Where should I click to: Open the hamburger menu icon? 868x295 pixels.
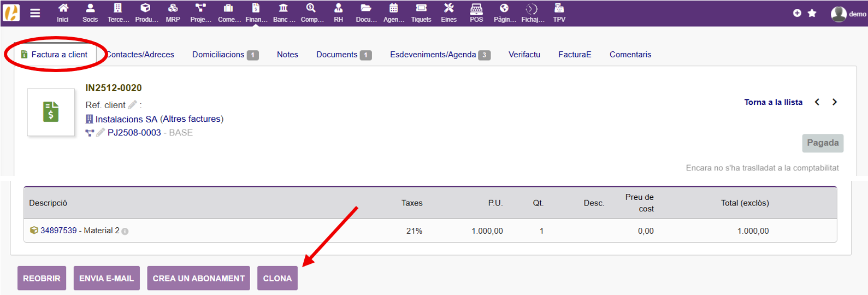click(35, 13)
